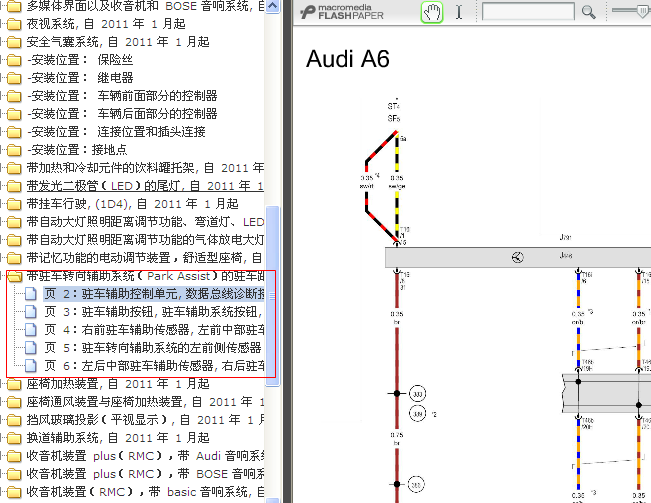Image resolution: width=651 pixels, height=503 pixels.
Task: Click the tree panel scroll up arrow
Action: coord(272,6)
